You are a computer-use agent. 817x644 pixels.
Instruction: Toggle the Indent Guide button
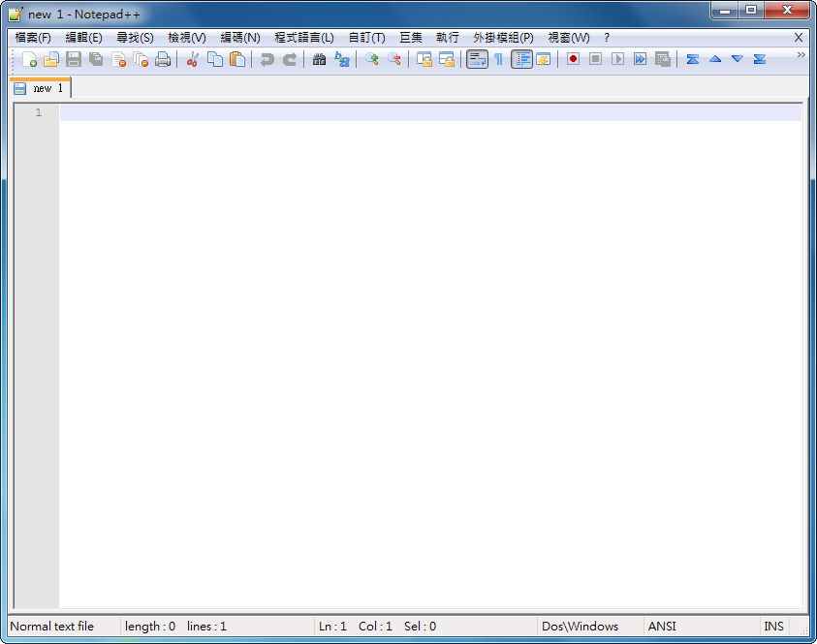click(521, 59)
